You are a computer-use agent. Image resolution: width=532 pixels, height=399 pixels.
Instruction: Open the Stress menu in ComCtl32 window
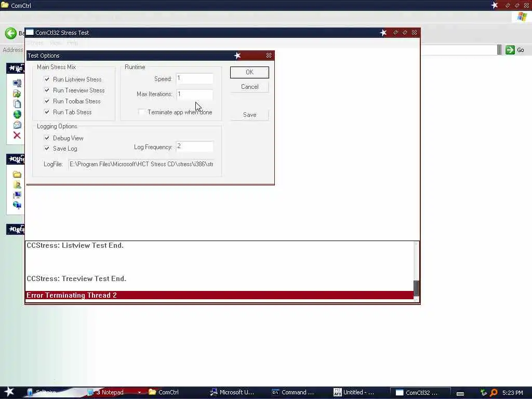35,43
